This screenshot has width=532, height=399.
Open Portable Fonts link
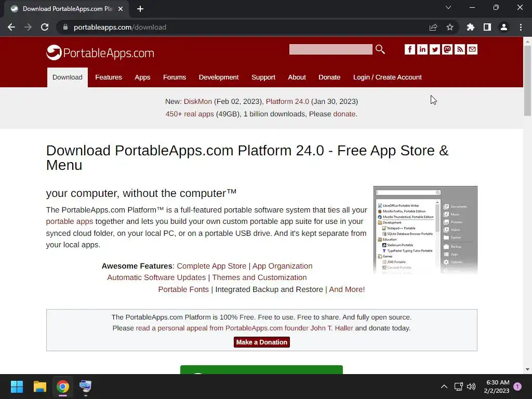pyautogui.click(x=183, y=289)
